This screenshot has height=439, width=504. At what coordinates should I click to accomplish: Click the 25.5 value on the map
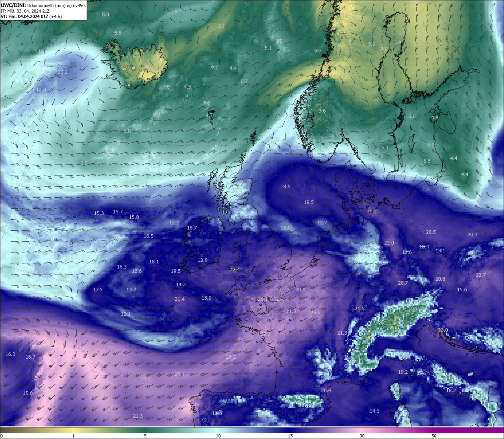click(x=146, y=379)
